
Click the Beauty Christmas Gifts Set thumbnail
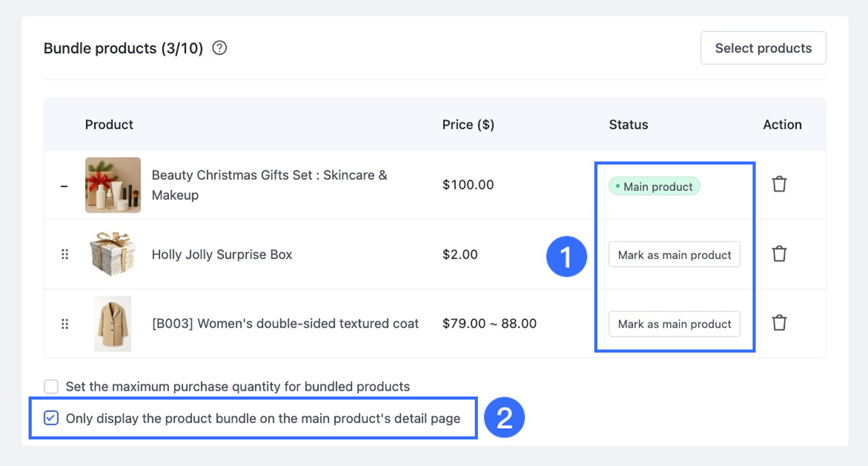pos(113,185)
